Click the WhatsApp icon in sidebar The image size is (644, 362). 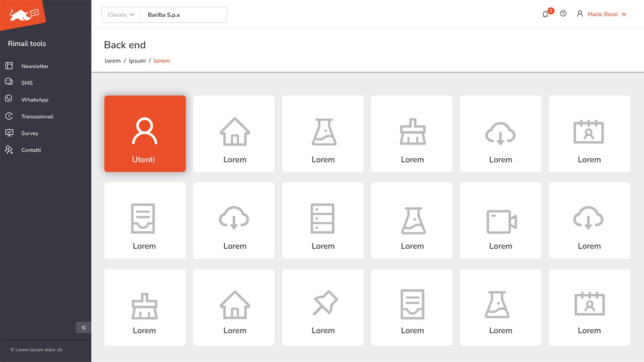(x=9, y=99)
